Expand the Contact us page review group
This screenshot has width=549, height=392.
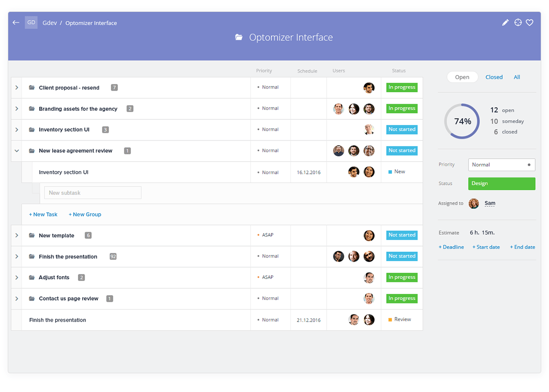[16, 299]
